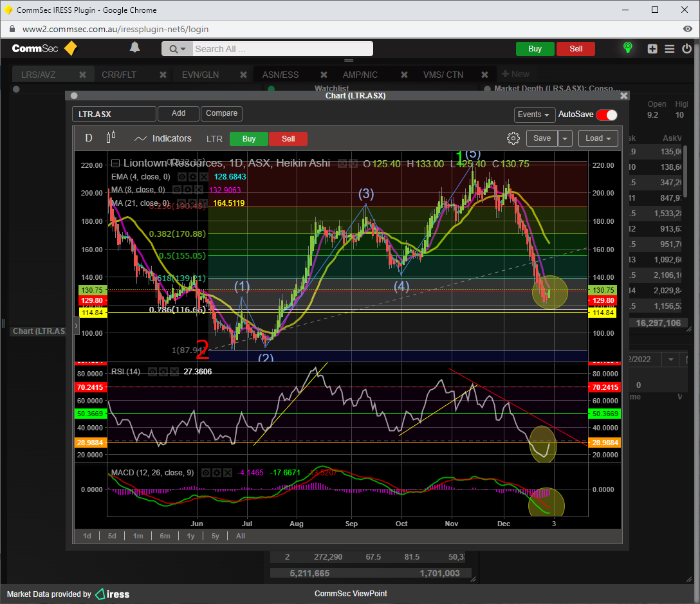This screenshot has height=604, width=700.
Task: Close the EVN/GLN tab
Action: pos(243,75)
